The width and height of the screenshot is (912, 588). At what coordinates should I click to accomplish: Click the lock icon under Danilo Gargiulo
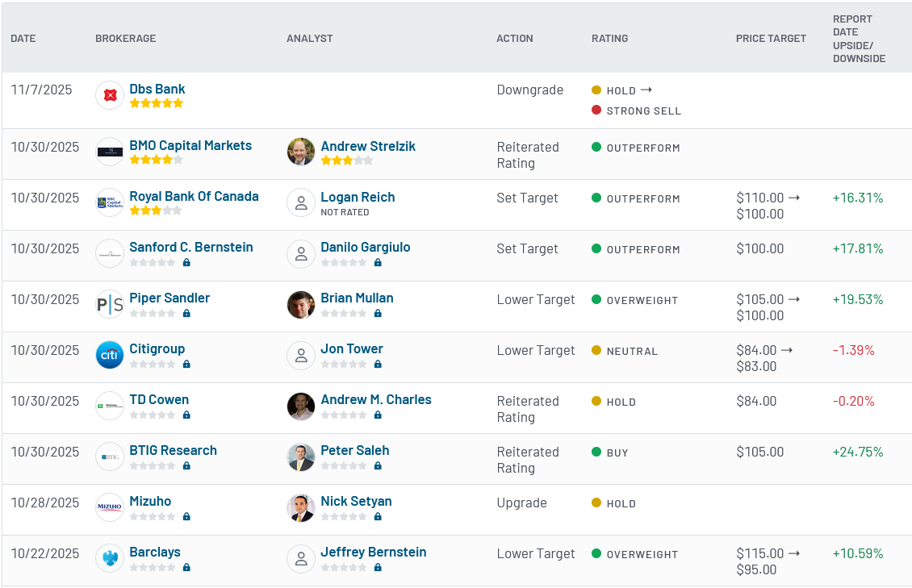coord(378,263)
